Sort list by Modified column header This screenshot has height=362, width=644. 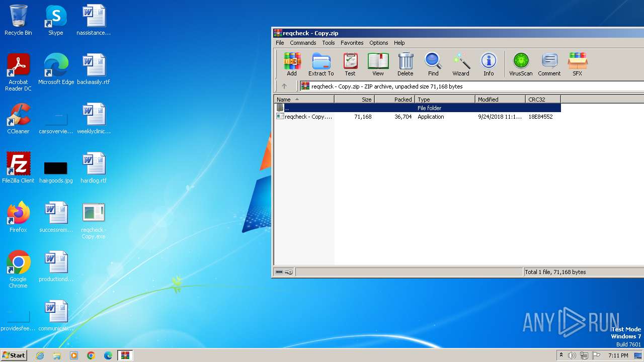(500, 100)
